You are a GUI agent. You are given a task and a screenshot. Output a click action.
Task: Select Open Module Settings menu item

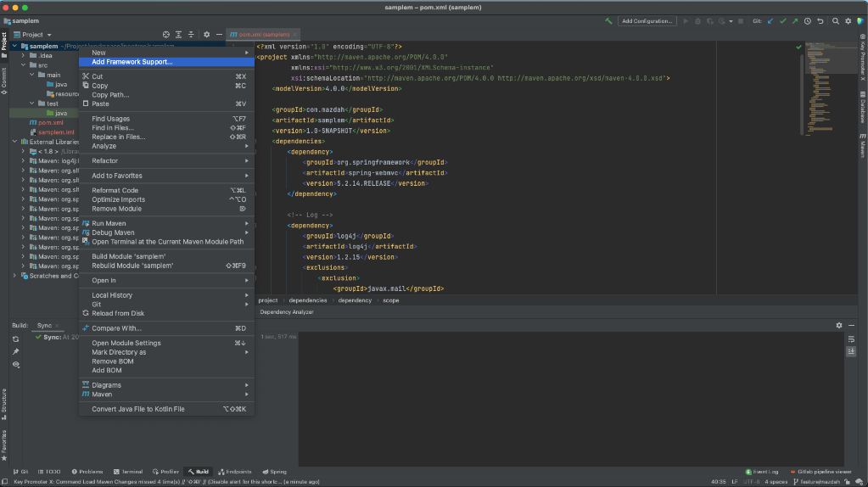166,343
